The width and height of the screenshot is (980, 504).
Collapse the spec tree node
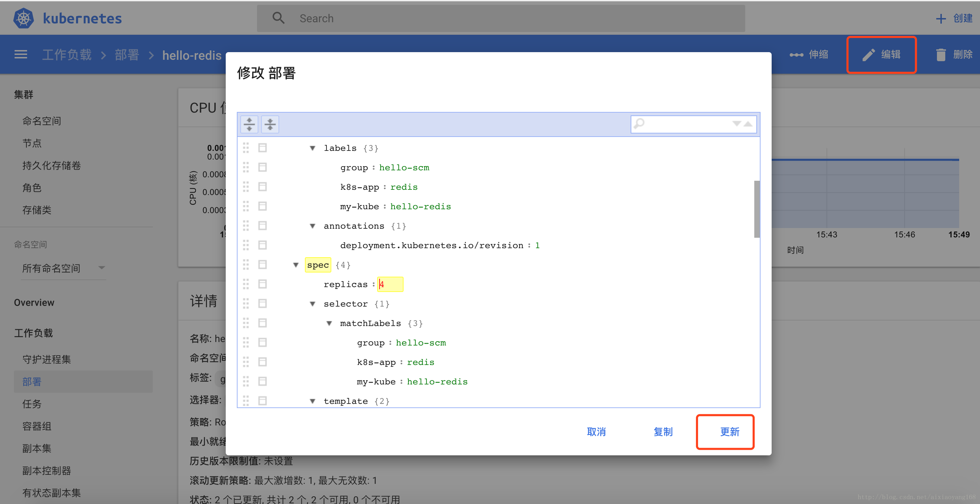(296, 265)
